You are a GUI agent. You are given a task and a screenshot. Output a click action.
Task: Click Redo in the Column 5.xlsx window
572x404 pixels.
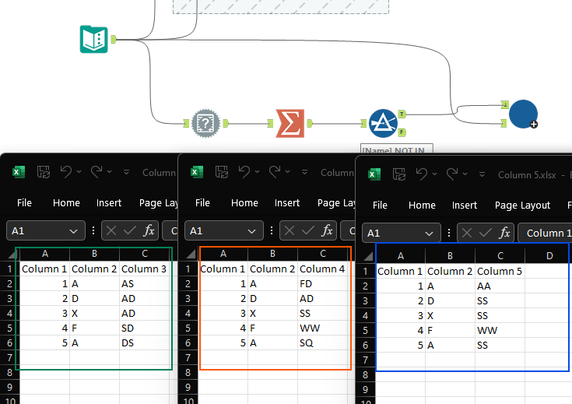tap(452, 174)
